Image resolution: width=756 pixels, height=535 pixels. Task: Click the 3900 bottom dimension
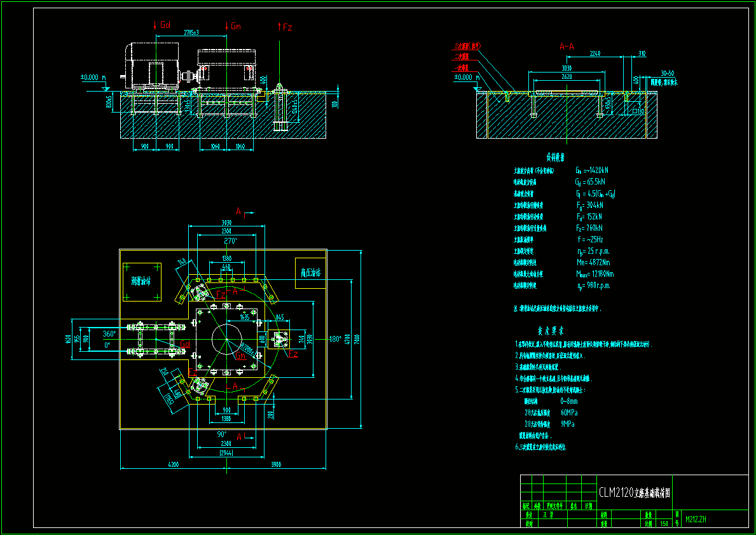pos(276,464)
